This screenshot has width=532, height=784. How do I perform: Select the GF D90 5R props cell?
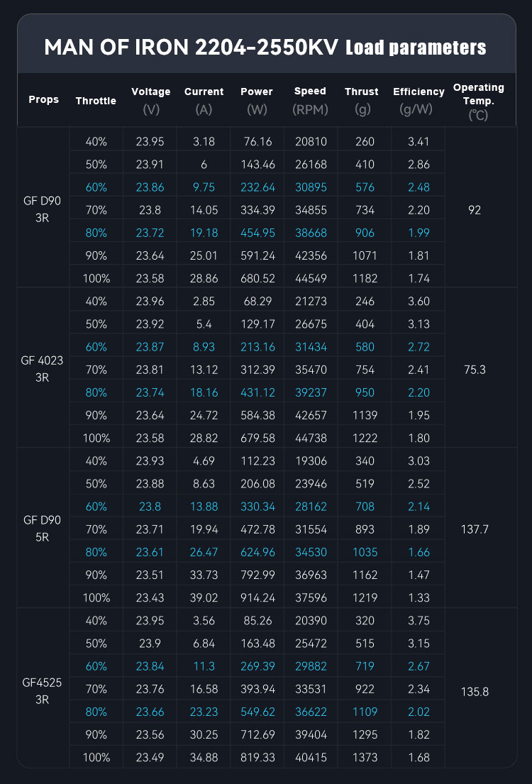(x=43, y=529)
